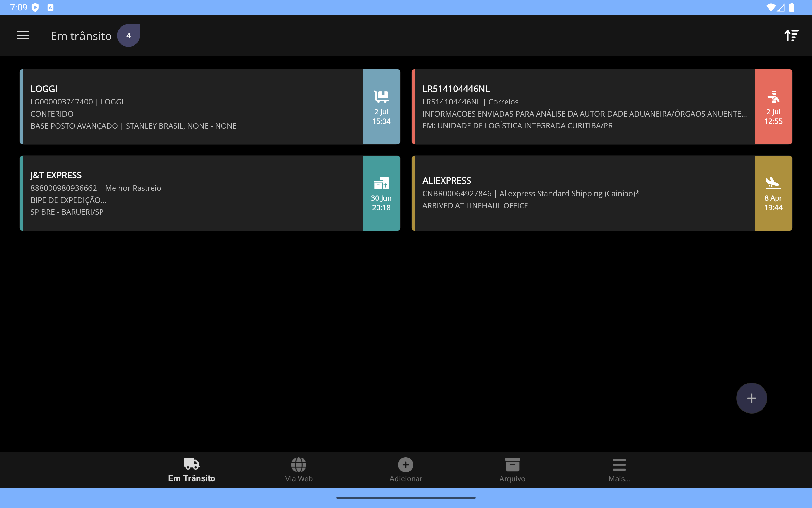The image size is (812, 508).
Task: Open the LR514104446NL package title
Action: click(x=456, y=89)
